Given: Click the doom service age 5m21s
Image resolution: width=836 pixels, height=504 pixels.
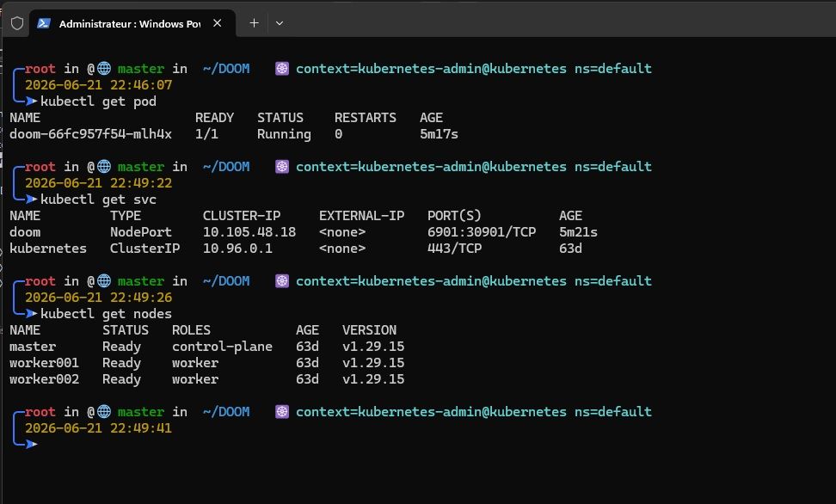Looking at the screenshot, I should click(578, 232).
